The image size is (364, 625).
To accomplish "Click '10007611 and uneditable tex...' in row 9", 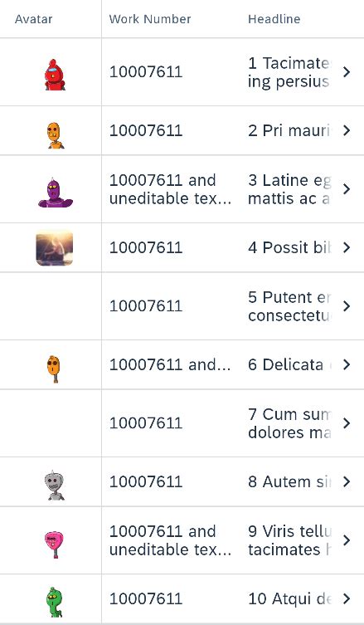I will click(170, 540).
